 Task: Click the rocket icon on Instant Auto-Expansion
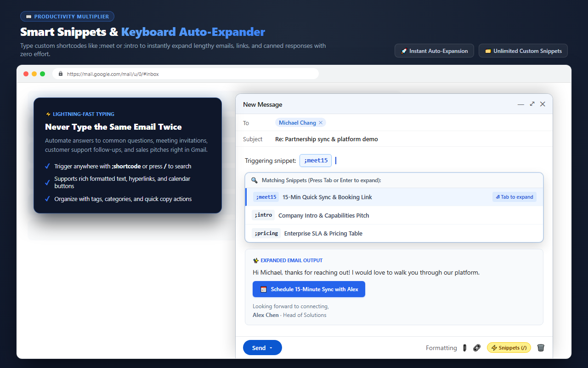tap(404, 51)
